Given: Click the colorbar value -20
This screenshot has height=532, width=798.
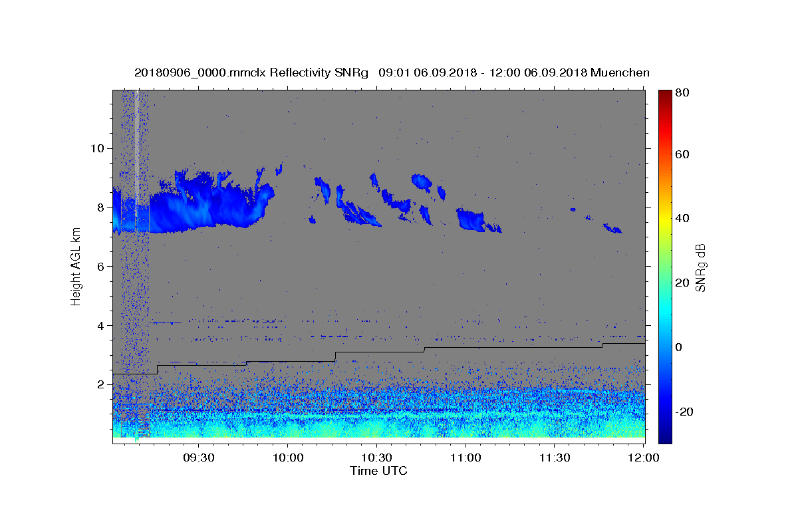Looking at the screenshot, I should [x=684, y=412].
